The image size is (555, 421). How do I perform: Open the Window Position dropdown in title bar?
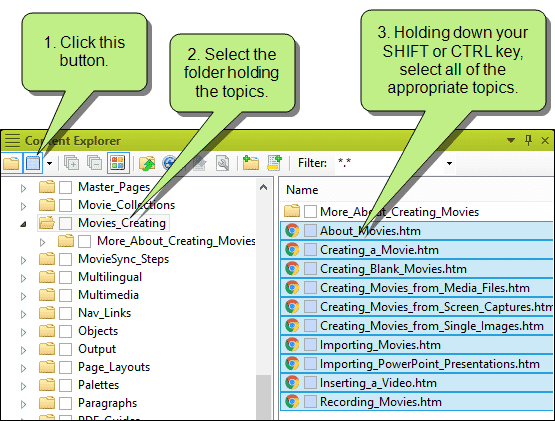(511, 141)
